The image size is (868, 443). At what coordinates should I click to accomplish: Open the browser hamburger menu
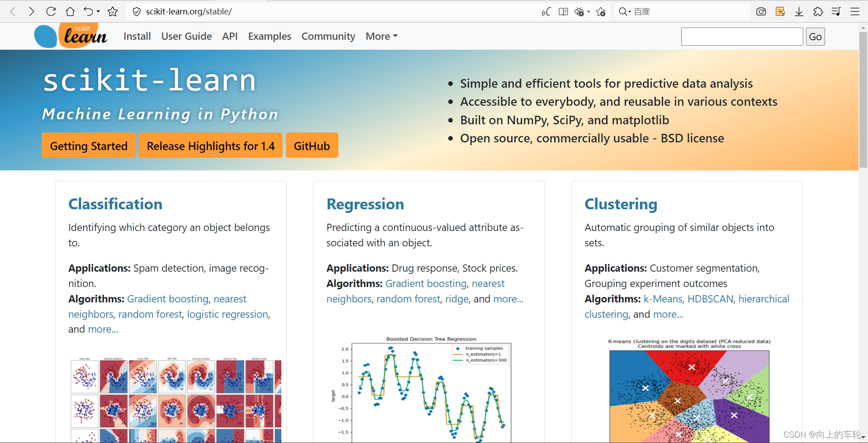pos(855,12)
